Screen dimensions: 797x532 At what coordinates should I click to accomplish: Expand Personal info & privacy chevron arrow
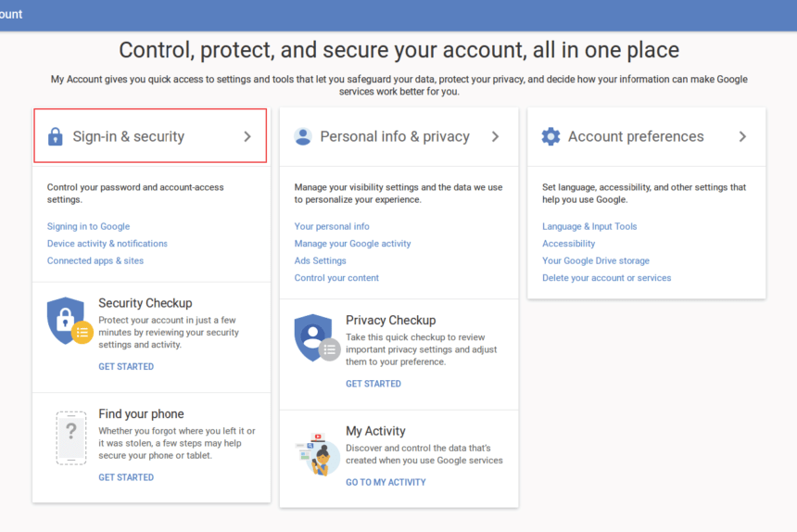(495, 136)
